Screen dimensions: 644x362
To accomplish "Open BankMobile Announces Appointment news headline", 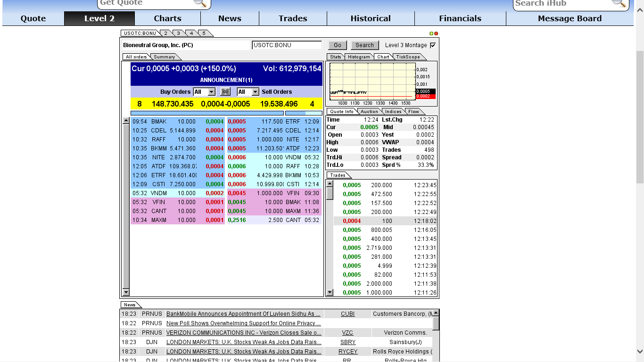I will (243, 314).
